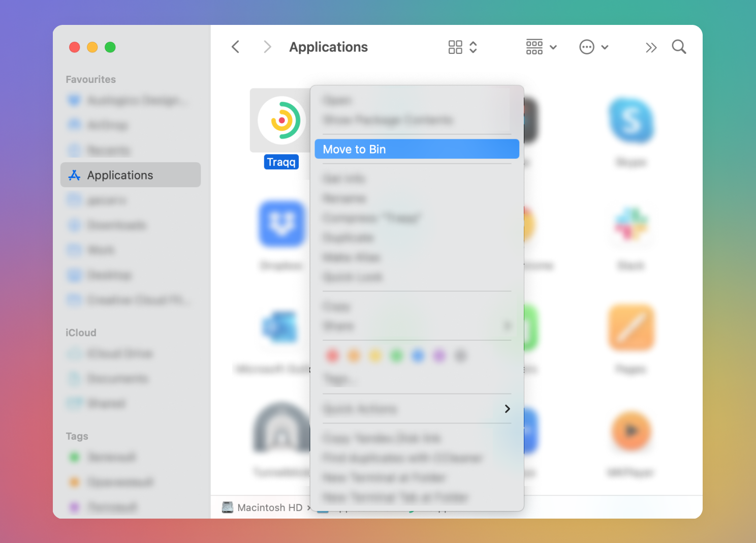Click the Applications sidebar icon
Screen dimensions: 756x543
click(x=74, y=175)
